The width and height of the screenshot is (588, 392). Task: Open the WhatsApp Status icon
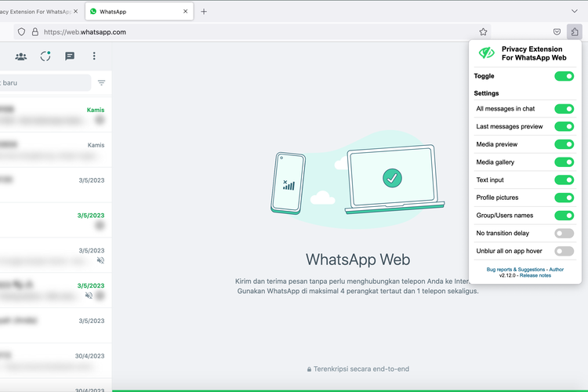(45, 56)
